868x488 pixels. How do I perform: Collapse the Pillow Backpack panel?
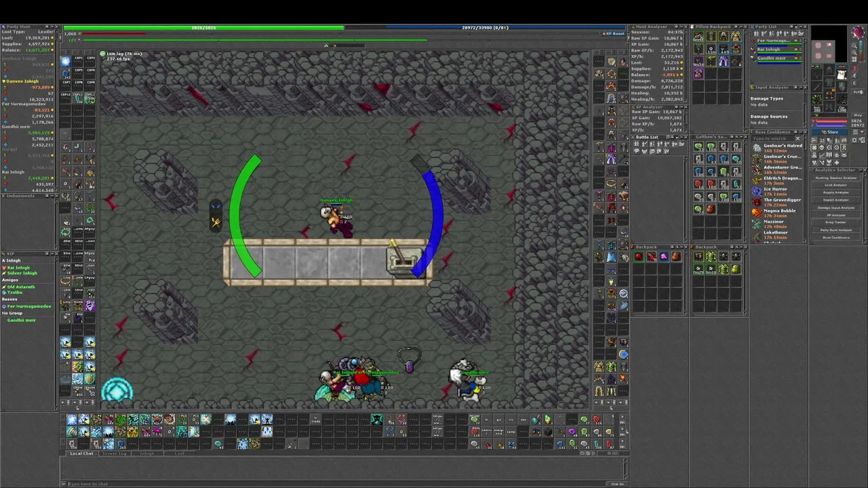[x=742, y=27]
